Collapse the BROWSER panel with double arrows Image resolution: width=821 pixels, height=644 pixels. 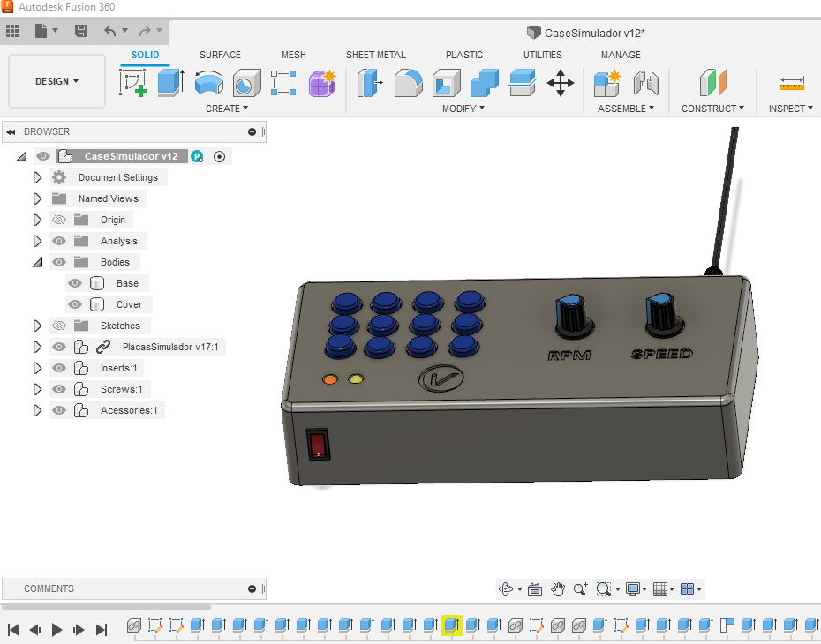(11, 131)
